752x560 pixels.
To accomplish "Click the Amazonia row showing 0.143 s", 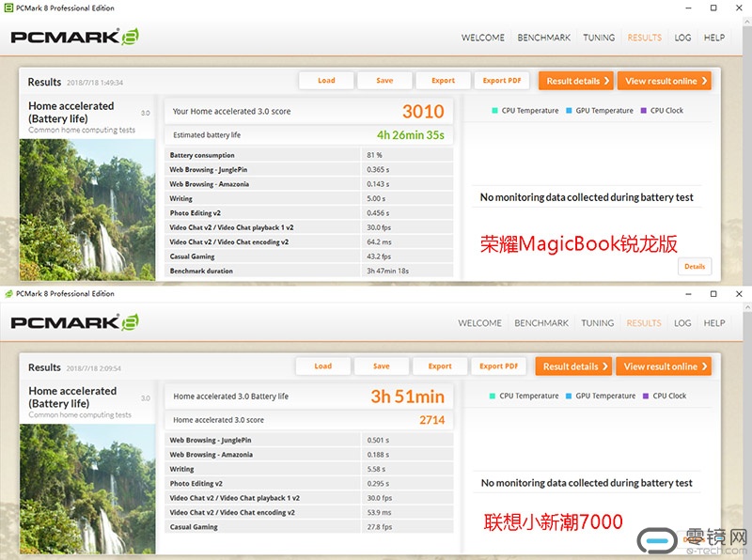I will 309,183.
